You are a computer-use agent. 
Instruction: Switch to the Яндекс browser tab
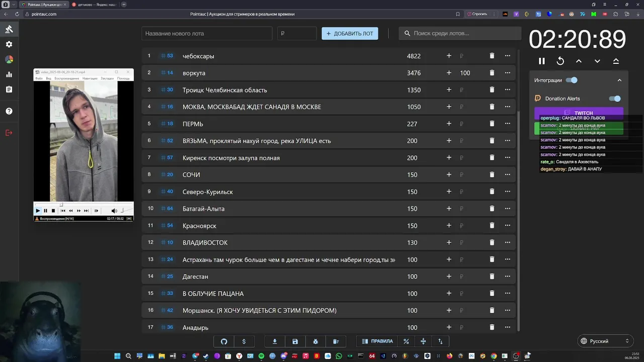pyautogui.click(x=95, y=5)
